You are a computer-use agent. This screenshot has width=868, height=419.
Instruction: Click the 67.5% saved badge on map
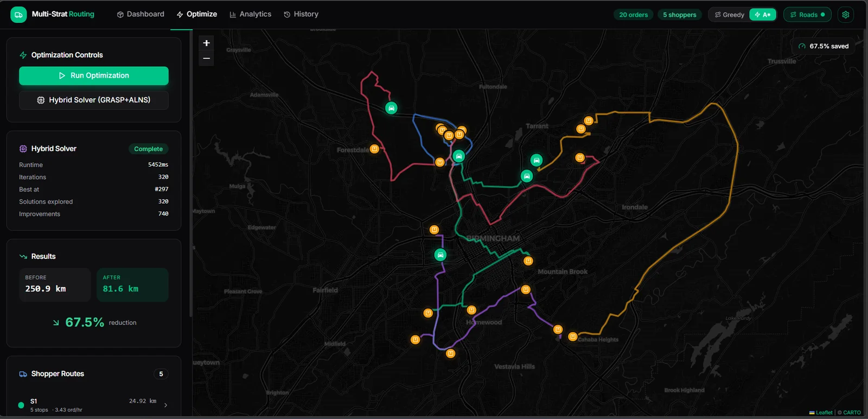[824, 46]
